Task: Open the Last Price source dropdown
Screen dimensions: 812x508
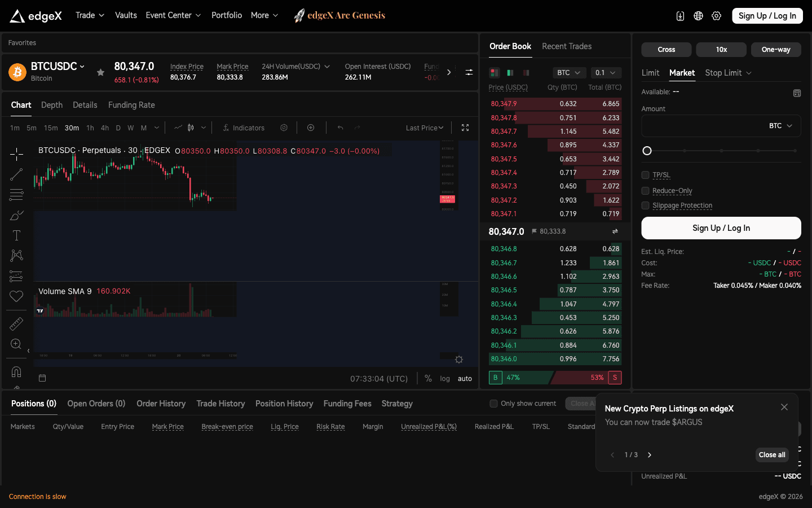Action: click(425, 128)
